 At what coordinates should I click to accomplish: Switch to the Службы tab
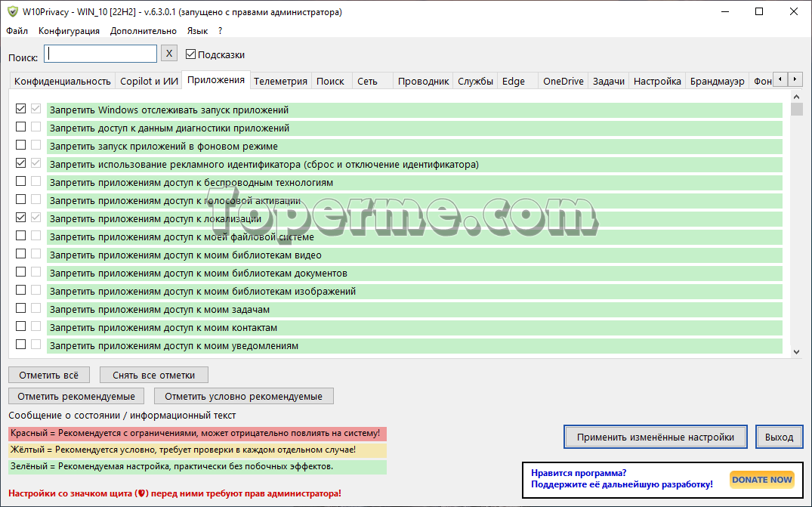[475, 82]
